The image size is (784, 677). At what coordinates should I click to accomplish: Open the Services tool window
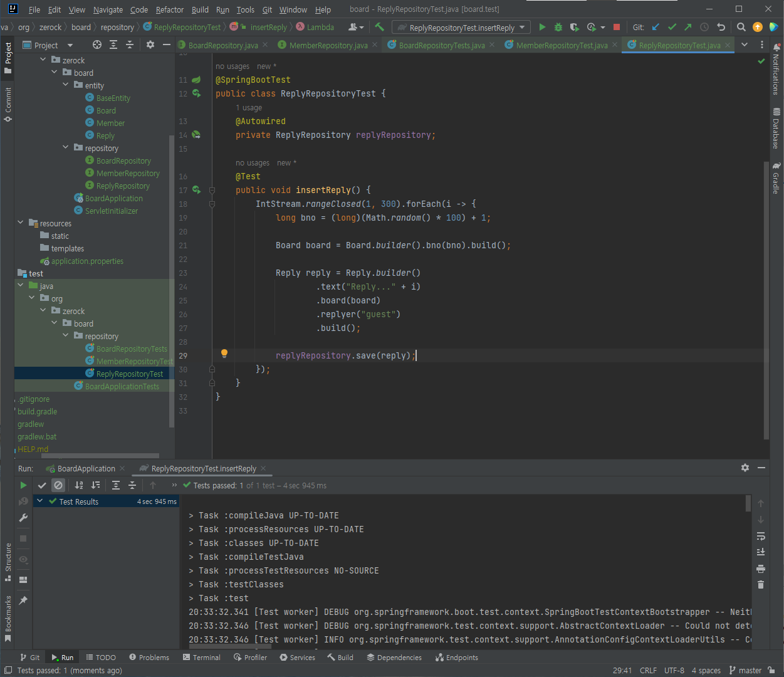298,658
